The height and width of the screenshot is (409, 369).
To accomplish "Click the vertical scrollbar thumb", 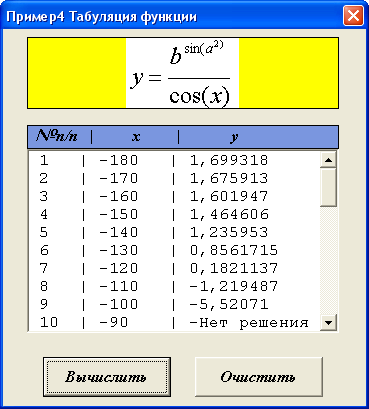I will pos(329,187).
